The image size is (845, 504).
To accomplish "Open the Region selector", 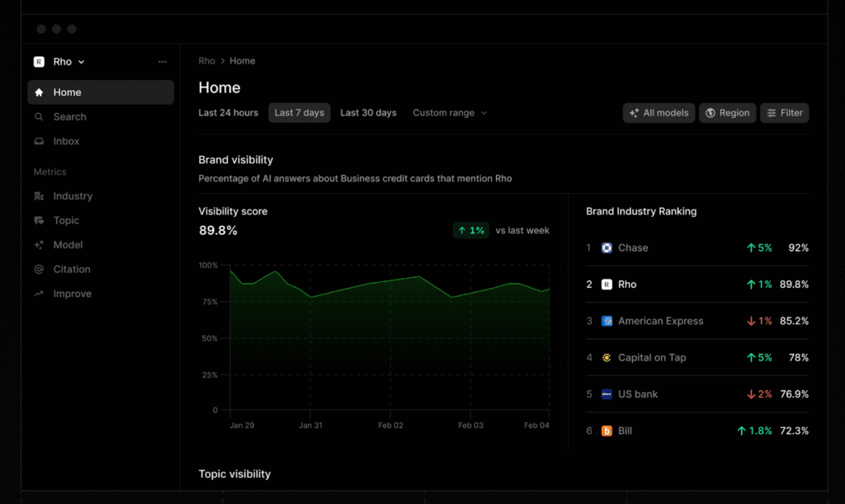I will 728,113.
